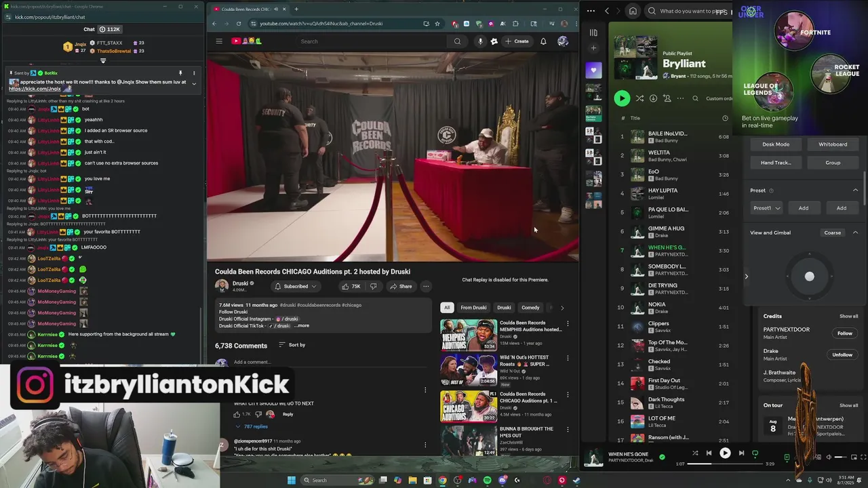Select the 'Comedy' filter chip

point(530,308)
